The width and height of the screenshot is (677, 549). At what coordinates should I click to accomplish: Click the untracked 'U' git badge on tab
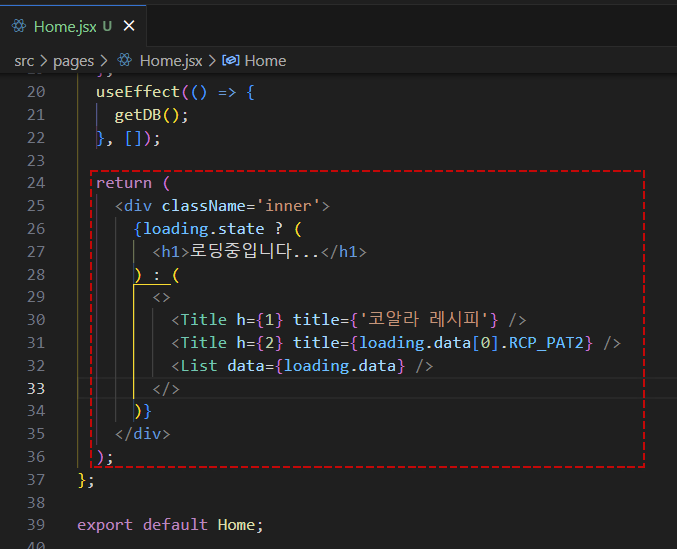(107, 26)
